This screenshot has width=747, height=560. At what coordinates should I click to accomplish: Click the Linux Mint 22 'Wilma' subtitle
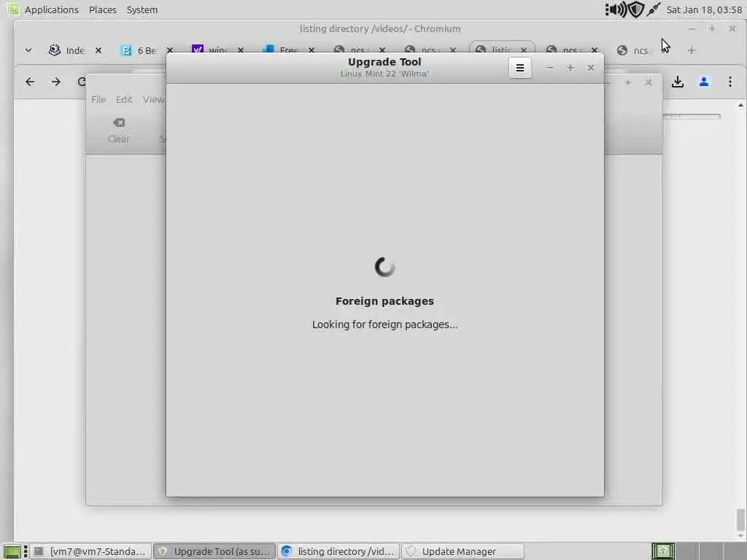click(384, 74)
